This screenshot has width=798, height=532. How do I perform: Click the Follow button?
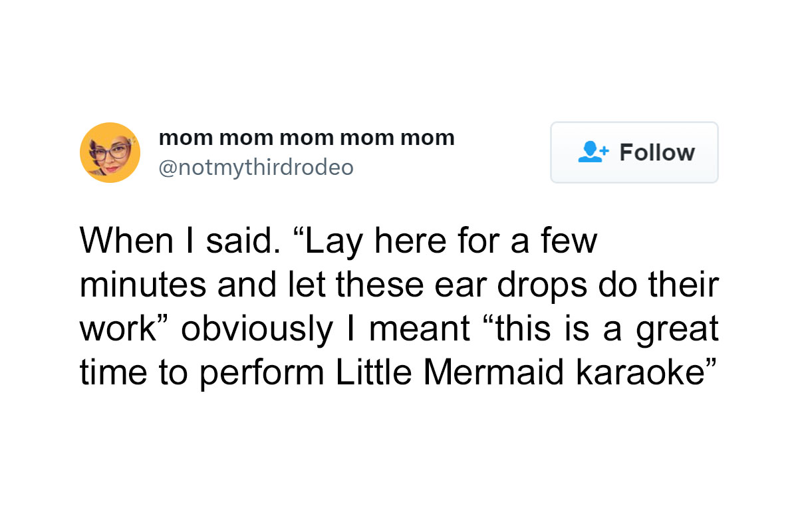point(634,152)
